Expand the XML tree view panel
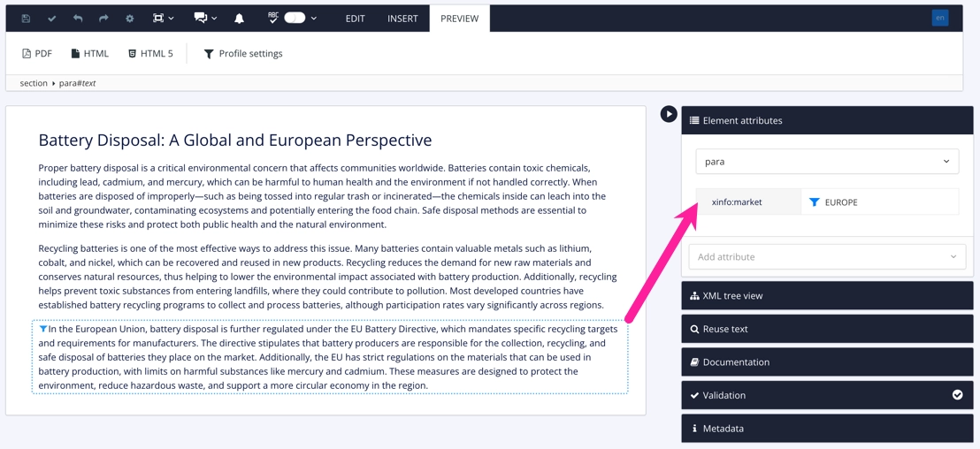 pos(828,296)
